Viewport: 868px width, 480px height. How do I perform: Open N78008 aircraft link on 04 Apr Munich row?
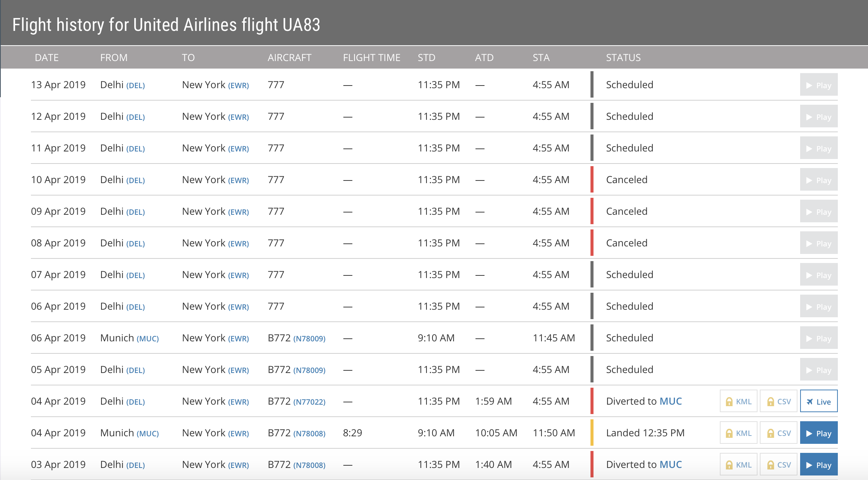[x=309, y=434]
